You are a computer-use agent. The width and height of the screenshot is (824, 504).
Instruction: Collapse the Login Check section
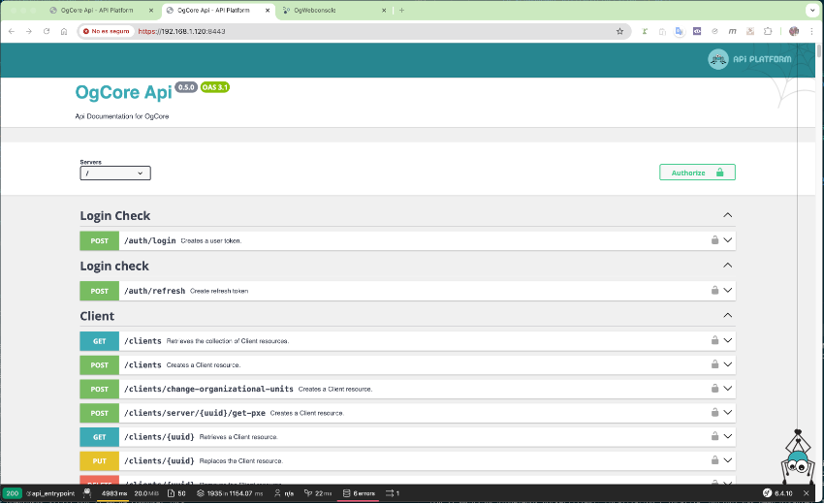(727, 215)
